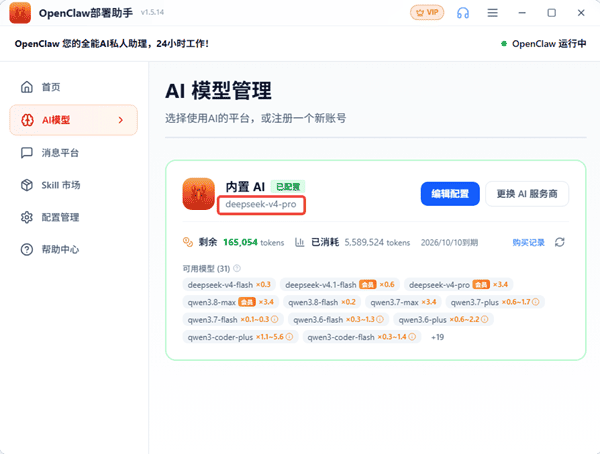Click info icon on qwen3-coder-flash tag
This screenshot has height=454, width=600.
[x=412, y=337]
